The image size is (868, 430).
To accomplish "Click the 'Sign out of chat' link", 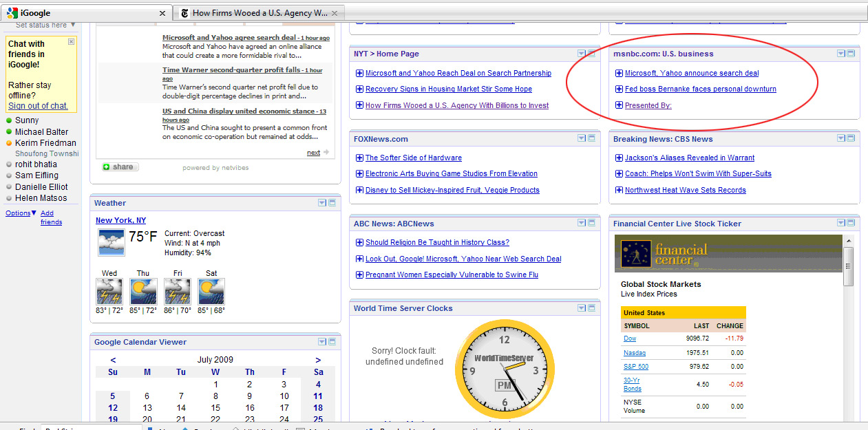I will tap(38, 106).
